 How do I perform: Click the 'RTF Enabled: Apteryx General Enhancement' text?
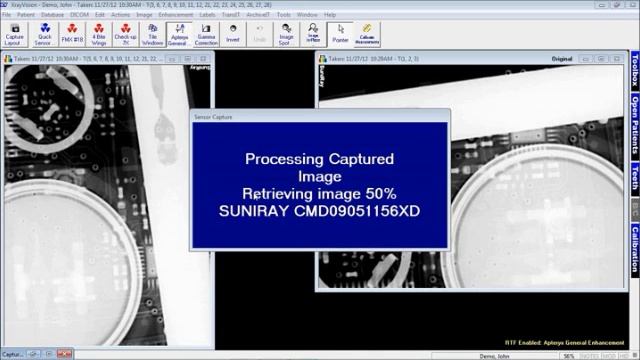click(564, 342)
